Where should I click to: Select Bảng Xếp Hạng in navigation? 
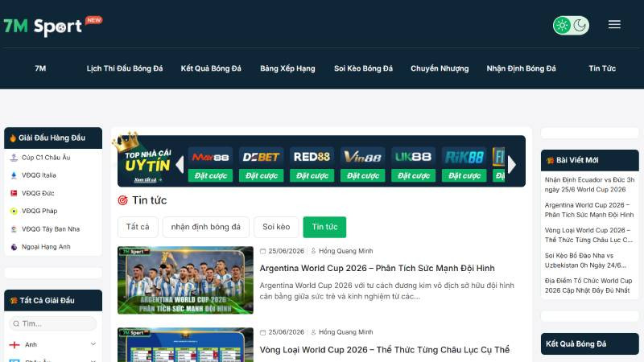(287, 68)
